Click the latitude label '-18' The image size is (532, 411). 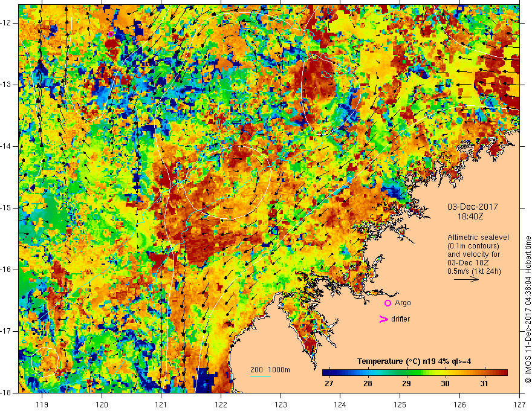[x=6, y=393]
